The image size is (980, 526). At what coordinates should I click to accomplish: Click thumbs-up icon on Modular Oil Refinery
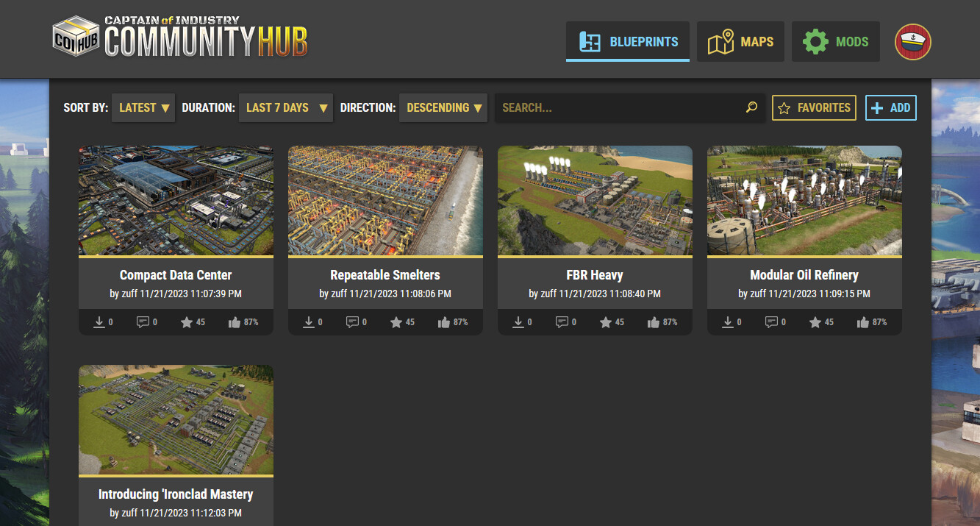[x=863, y=322]
